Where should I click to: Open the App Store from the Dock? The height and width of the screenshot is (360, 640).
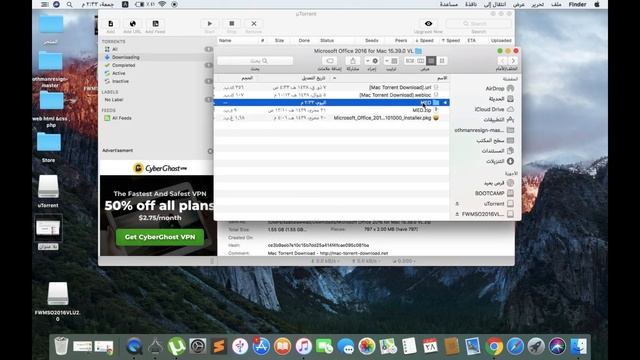pos(261,347)
